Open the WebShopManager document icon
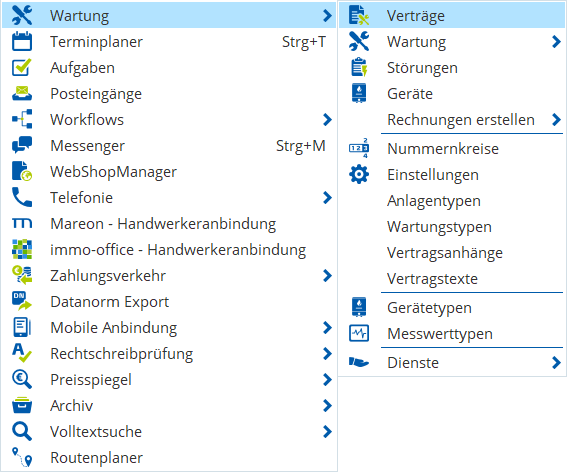Viewport: 567px width, 472px height. coord(22,171)
